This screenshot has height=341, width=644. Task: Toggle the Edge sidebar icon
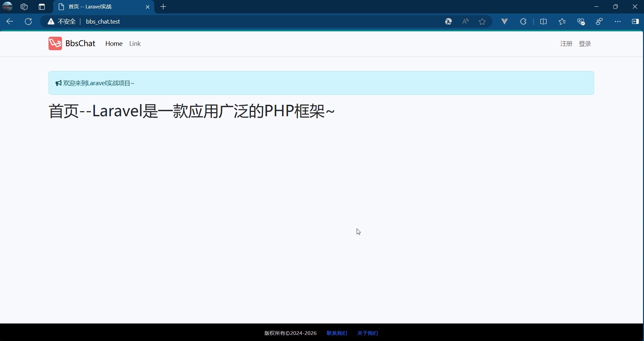(x=635, y=22)
